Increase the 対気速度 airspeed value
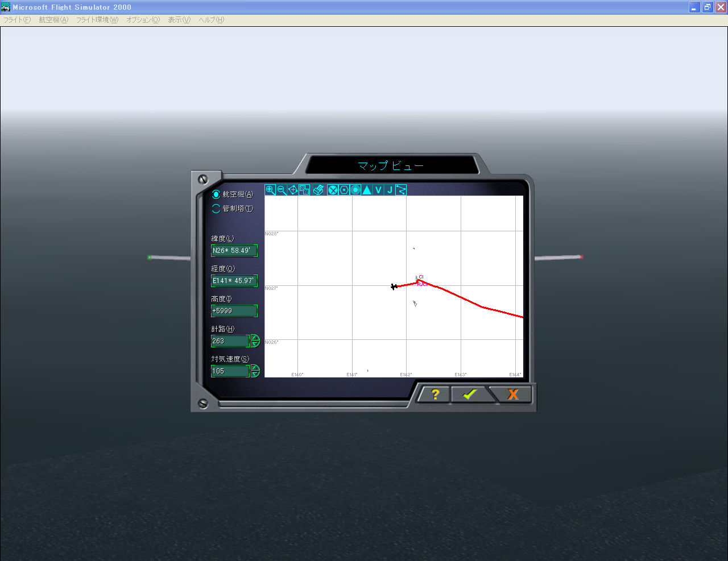Screen dimensions: 728x561 pos(255,368)
